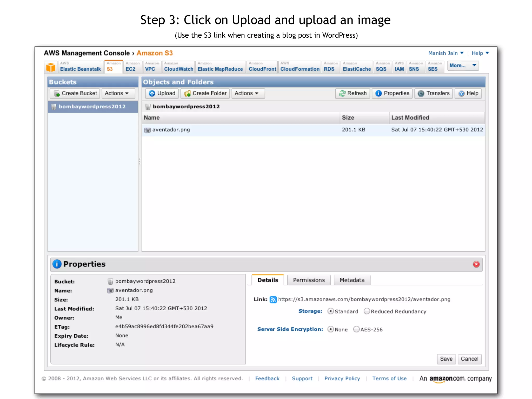Screen dimensions: 532x399
Task: Click the Cancel button
Action: (470, 359)
